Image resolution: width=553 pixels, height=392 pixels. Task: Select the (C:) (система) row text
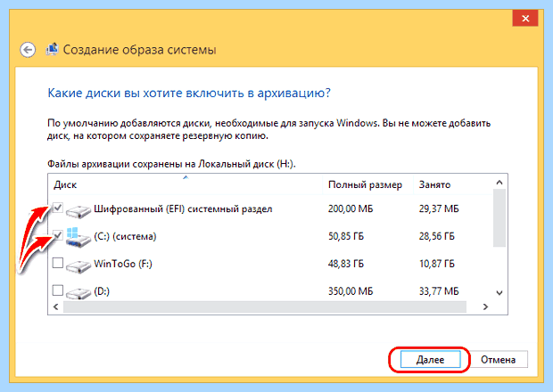click(125, 236)
